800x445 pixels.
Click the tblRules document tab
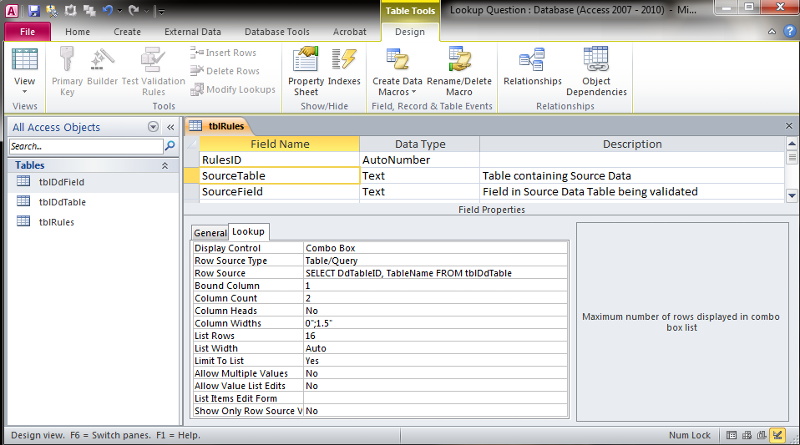pos(218,126)
